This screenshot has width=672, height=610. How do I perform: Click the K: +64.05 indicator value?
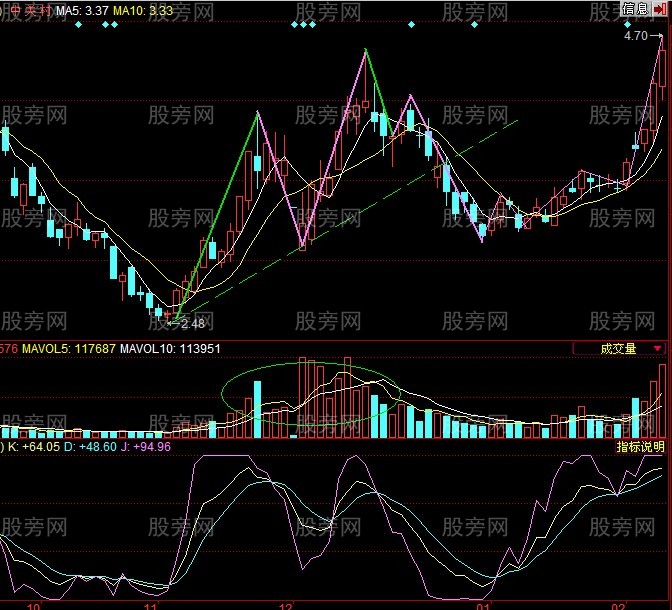click(x=34, y=447)
